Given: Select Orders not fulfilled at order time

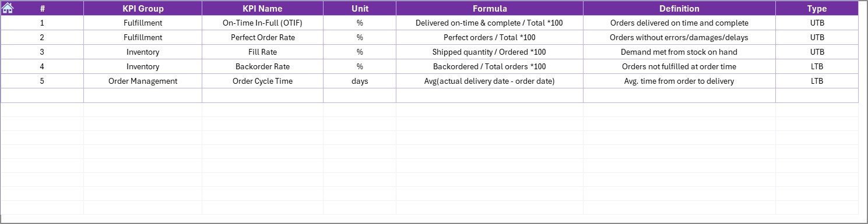Looking at the screenshot, I should [679, 66].
